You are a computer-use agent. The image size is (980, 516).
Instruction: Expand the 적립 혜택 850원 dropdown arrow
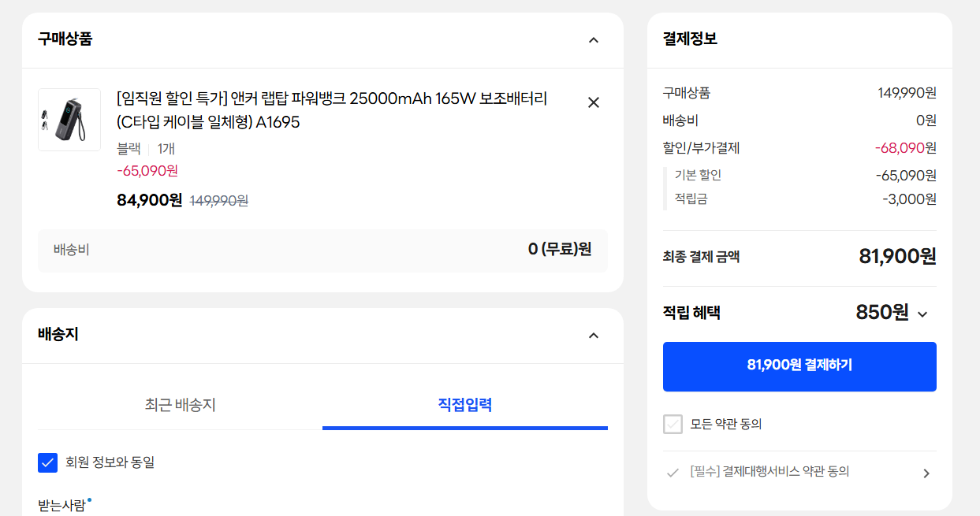(922, 314)
